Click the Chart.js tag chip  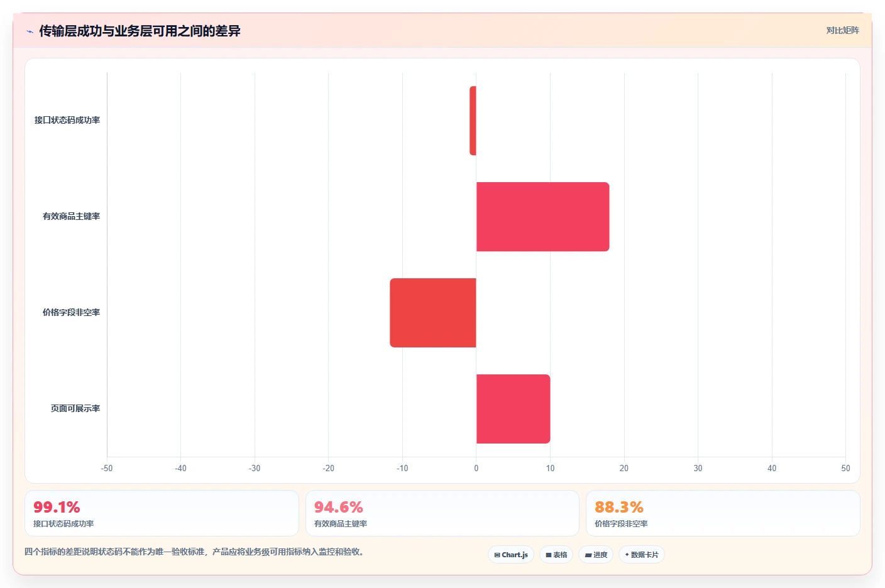coord(511,555)
